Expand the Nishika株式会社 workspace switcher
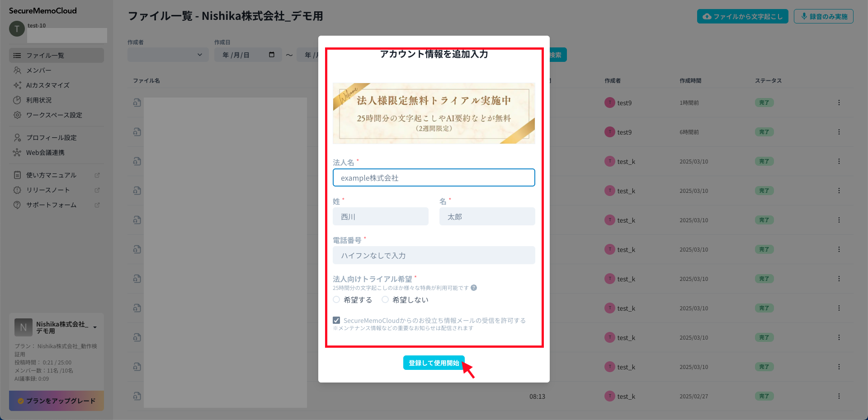 tap(95, 327)
